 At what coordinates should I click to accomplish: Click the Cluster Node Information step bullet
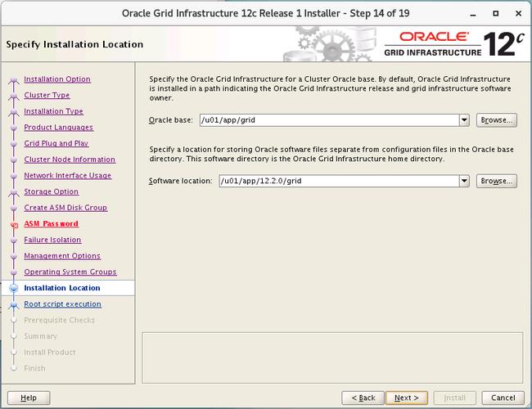coord(14,160)
